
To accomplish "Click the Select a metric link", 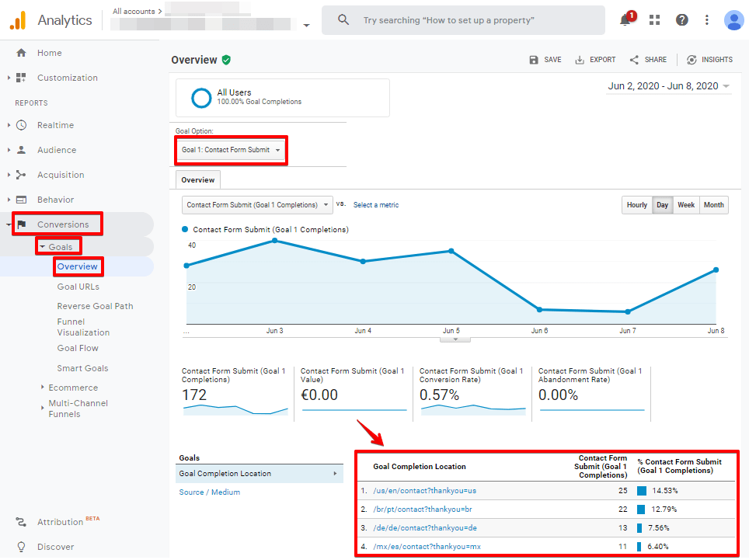I will [375, 205].
